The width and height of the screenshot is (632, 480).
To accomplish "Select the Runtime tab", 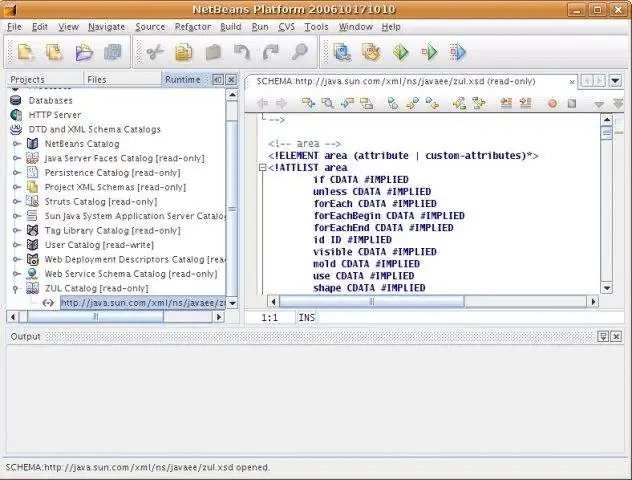I will 183,79.
